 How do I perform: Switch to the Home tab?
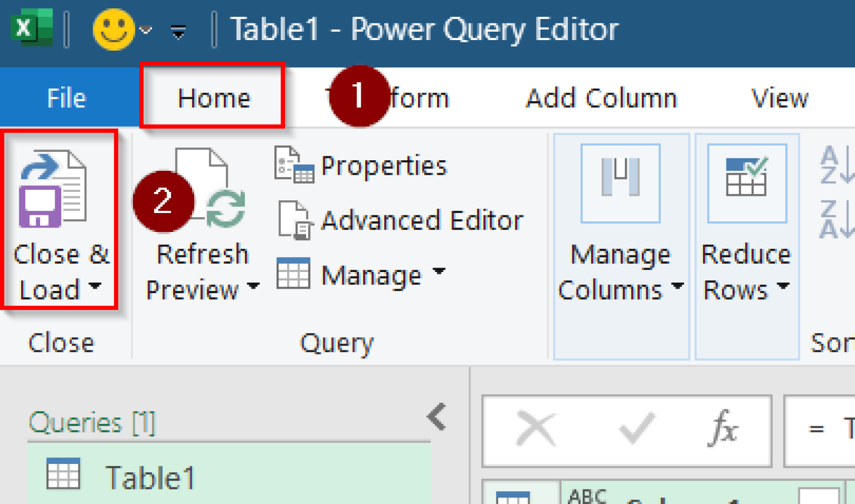coord(213,98)
